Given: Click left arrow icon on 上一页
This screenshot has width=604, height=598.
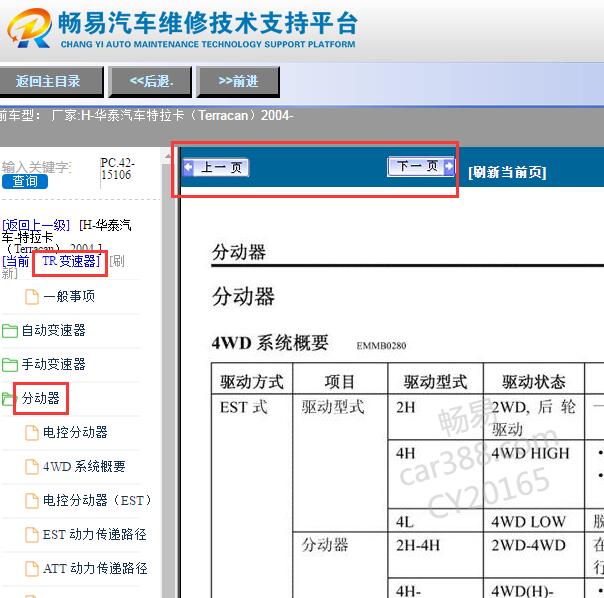Looking at the screenshot, I should (x=188, y=168).
